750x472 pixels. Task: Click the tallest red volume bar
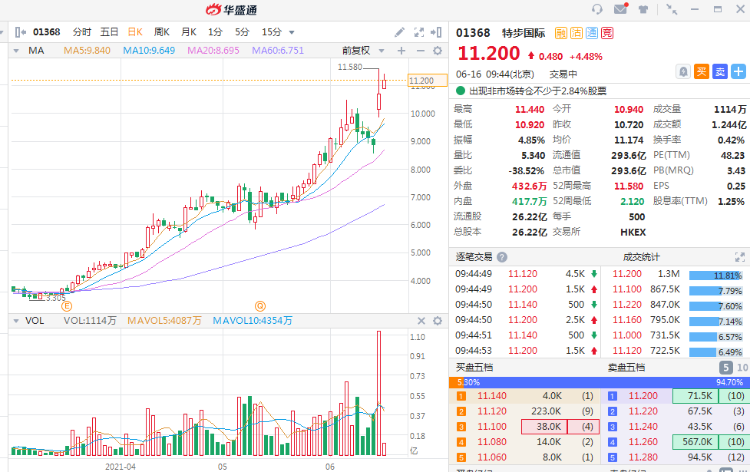[379, 393]
